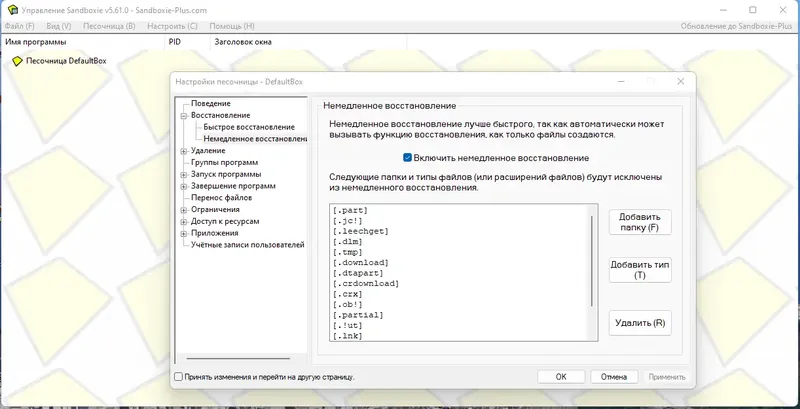Select [.dtapart] in exclusion list
800x409 pixels.
pos(358,273)
